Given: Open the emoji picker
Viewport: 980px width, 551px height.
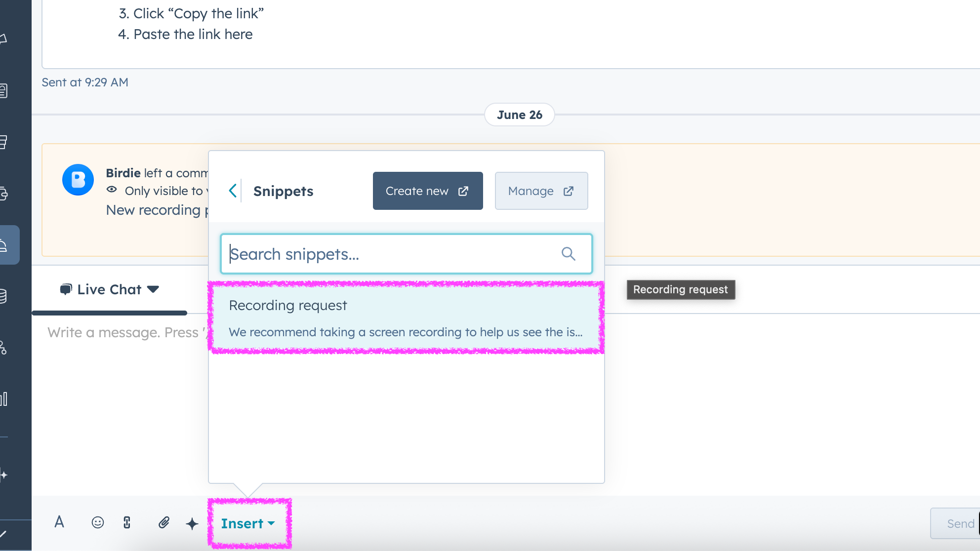Looking at the screenshot, I should coord(98,522).
